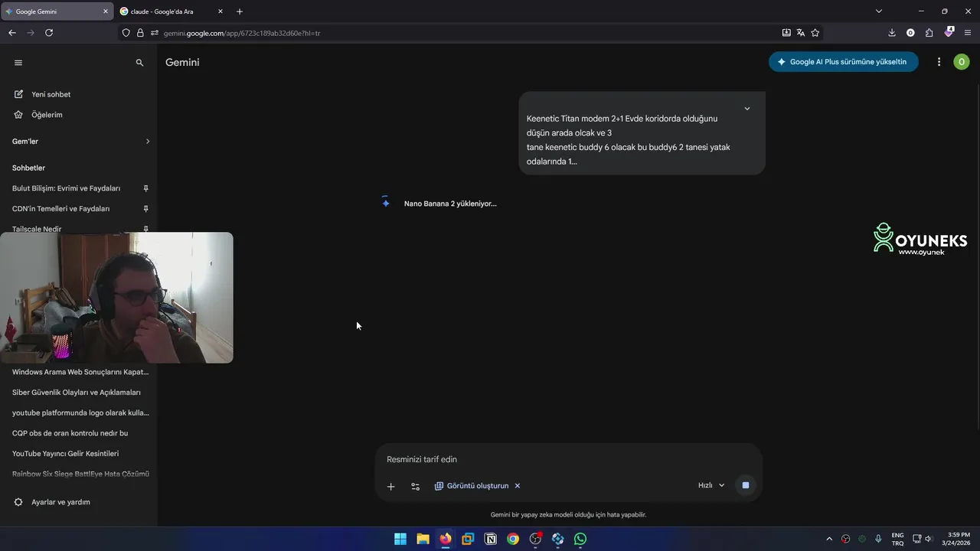Image resolution: width=980 pixels, height=551 pixels.
Task: Open the browser application menu
Action: point(968,33)
